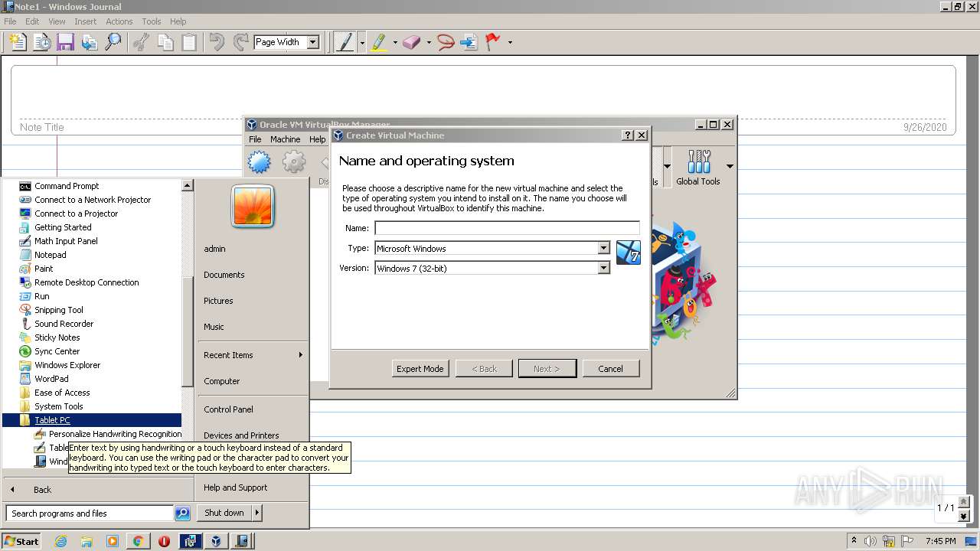Image resolution: width=980 pixels, height=551 pixels.
Task: Click the Cancel button in Create Virtual Machine
Action: tap(610, 369)
